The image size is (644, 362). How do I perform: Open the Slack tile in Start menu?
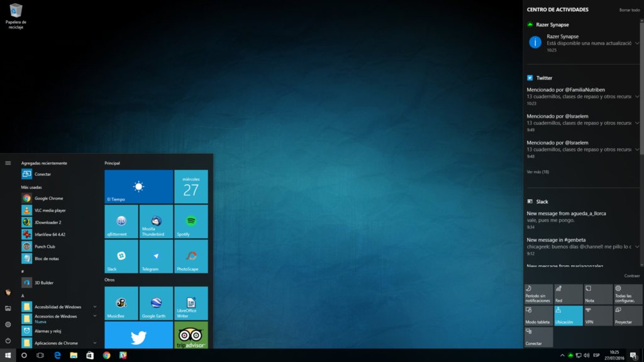(x=121, y=256)
